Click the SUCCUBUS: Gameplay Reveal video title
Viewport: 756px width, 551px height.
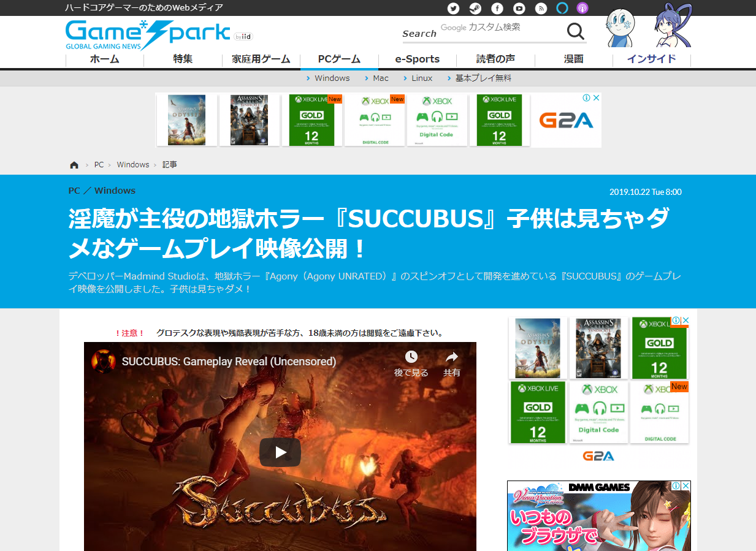pyautogui.click(x=229, y=361)
